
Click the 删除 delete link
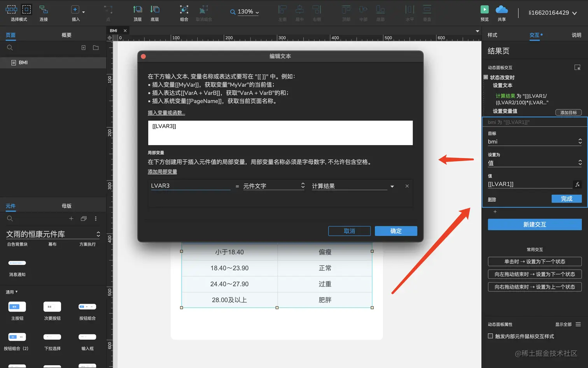click(492, 199)
